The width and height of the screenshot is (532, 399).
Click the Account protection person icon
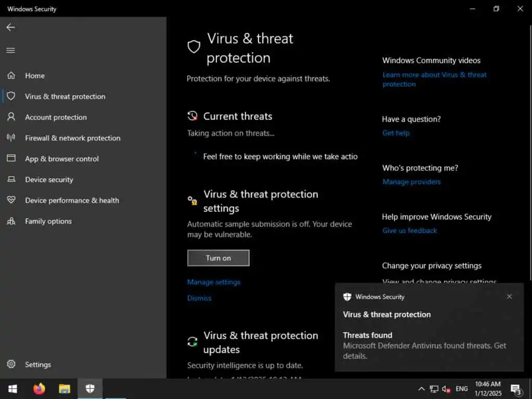[x=11, y=117]
